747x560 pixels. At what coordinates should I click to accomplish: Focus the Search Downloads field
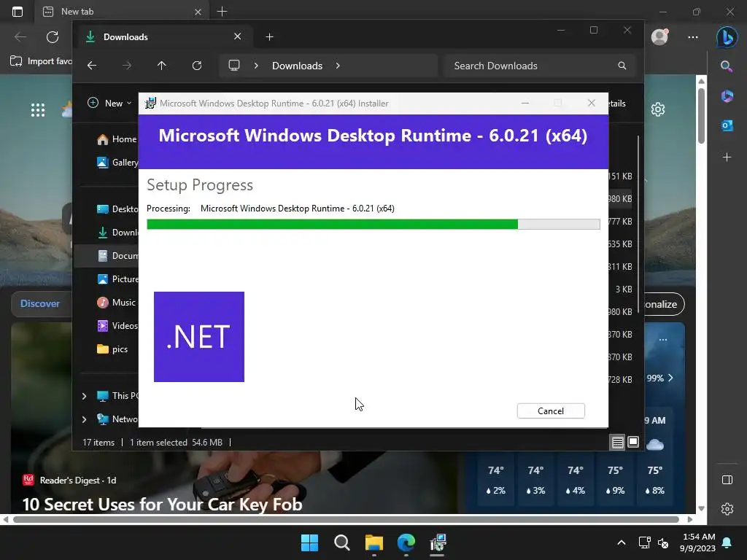[541, 66]
